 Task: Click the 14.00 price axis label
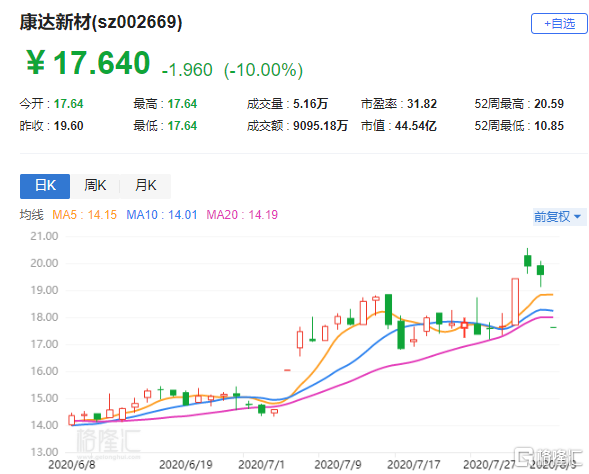(44, 426)
